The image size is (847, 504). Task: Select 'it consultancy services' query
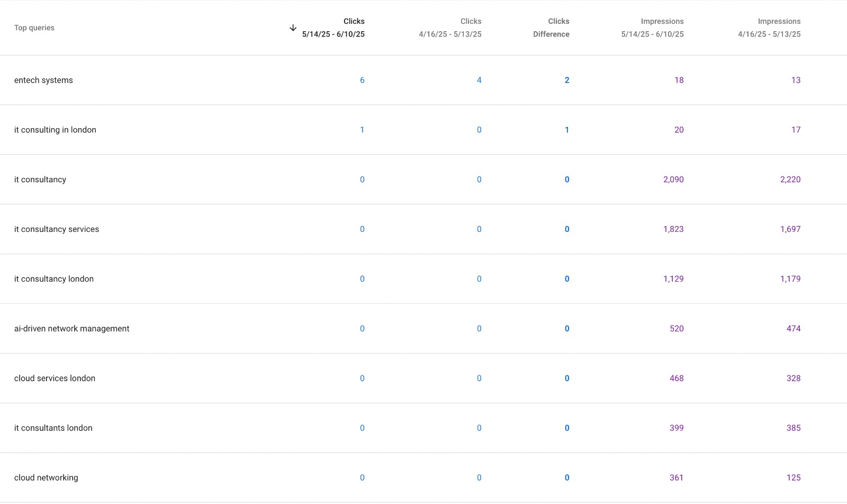[57, 229]
